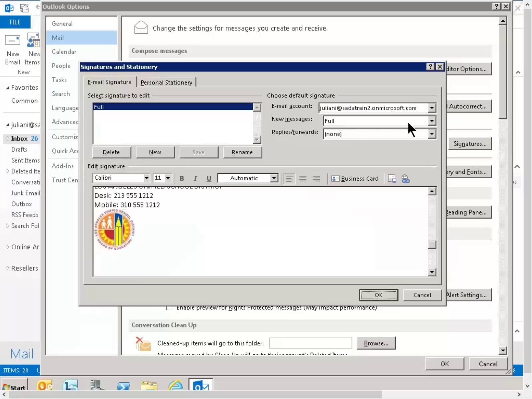Screen dimensions: 532x399
Task: Create a New signature
Action: click(x=155, y=152)
